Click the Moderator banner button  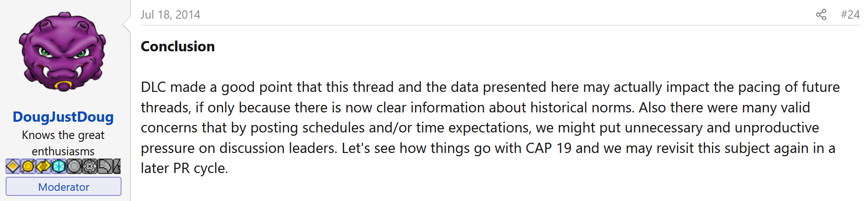coord(63,187)
